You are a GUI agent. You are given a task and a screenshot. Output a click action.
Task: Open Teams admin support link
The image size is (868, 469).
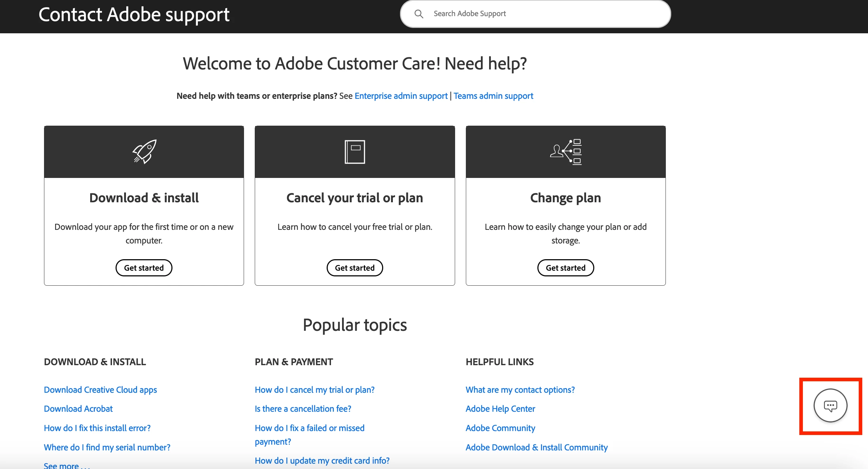(493, 96)
